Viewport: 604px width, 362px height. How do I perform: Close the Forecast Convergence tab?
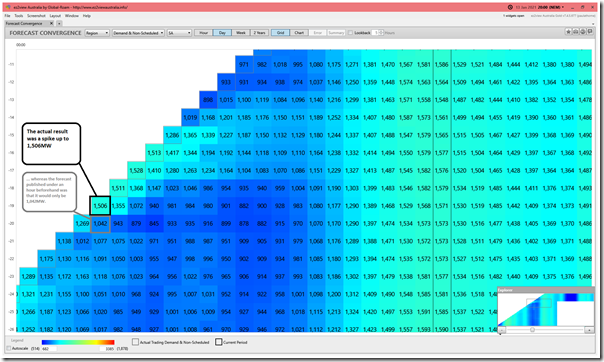click(52, 23)
